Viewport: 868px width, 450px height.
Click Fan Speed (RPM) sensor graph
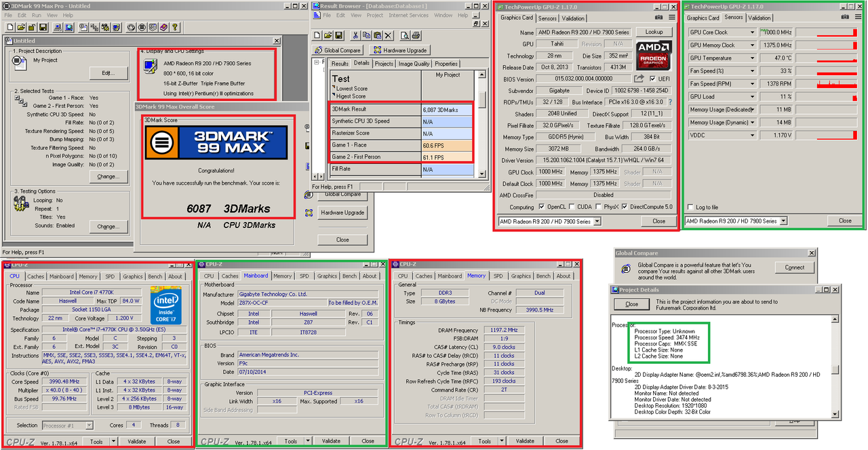tap(827, 84)
